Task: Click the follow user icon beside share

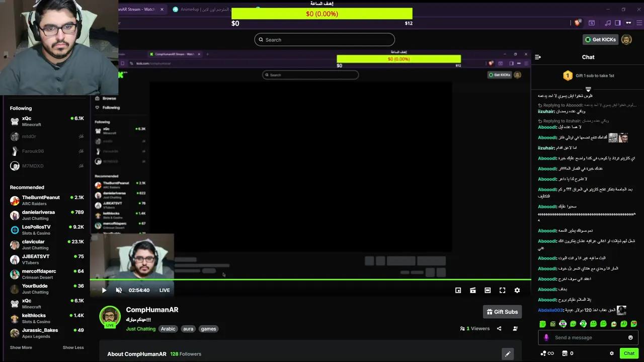Action: coord(515,328)
